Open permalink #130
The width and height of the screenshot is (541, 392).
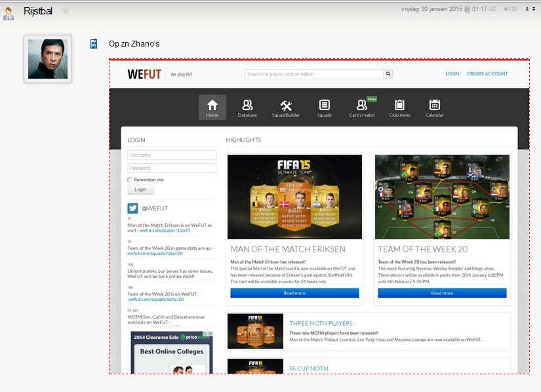tap(511, 9)
